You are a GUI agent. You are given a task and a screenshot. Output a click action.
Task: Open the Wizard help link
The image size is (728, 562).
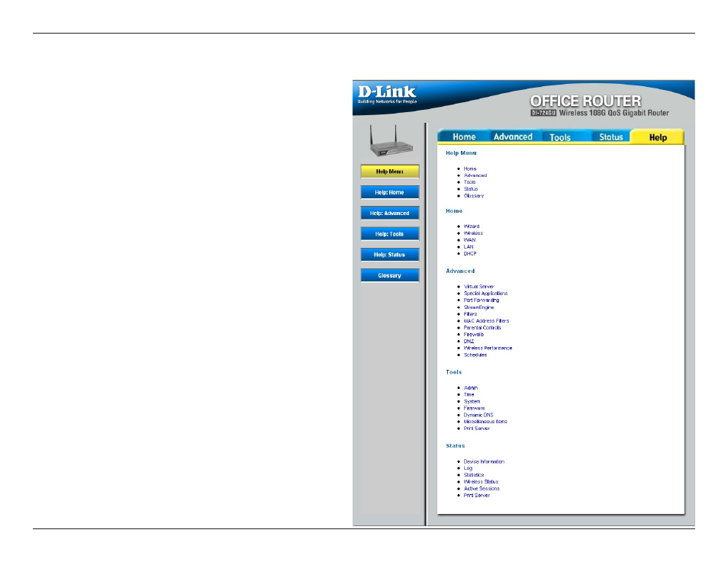click(472, 226)
